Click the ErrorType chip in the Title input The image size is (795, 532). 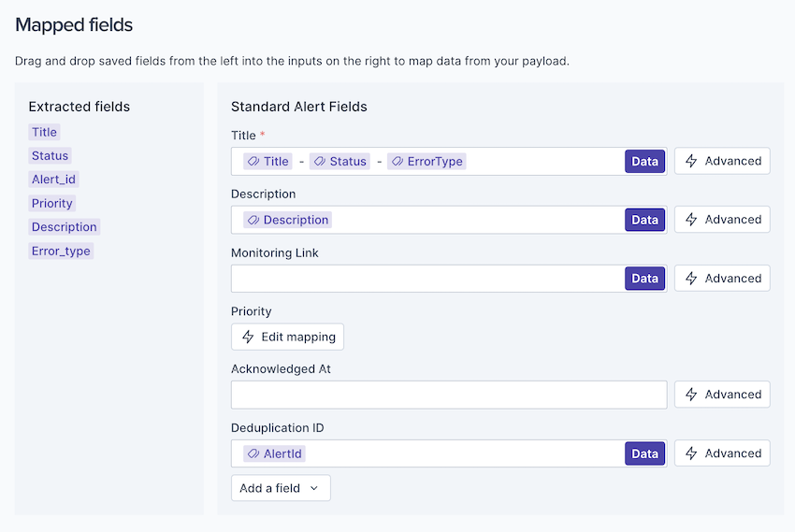pyautogui.click(x=426, y=161)
